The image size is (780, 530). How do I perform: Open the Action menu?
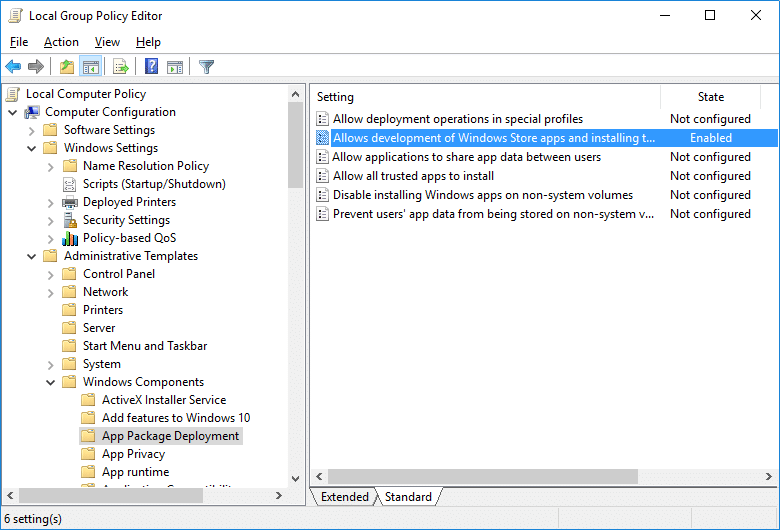pos(61,42)
